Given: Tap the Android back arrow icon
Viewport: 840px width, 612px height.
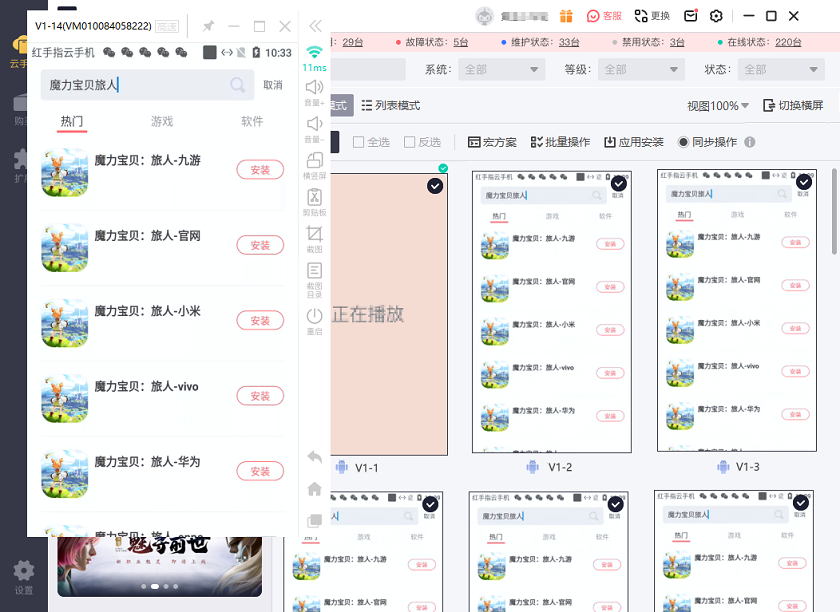Looking at the screenshot, I should click(x=314, y=457).
